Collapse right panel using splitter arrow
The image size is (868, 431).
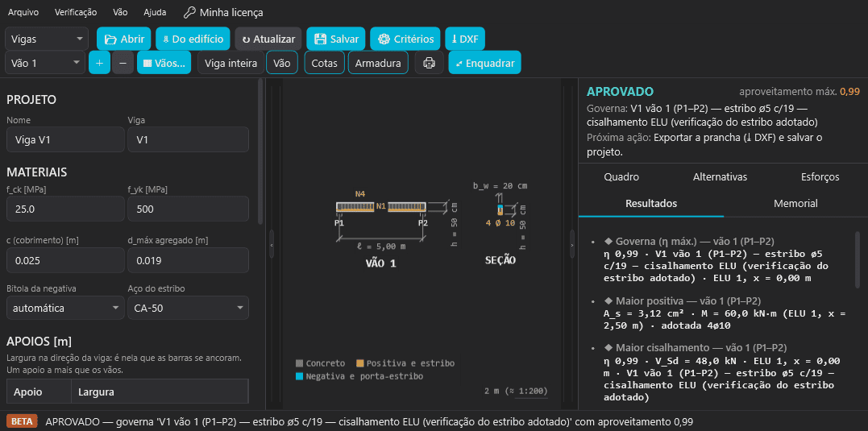(572, 244)
